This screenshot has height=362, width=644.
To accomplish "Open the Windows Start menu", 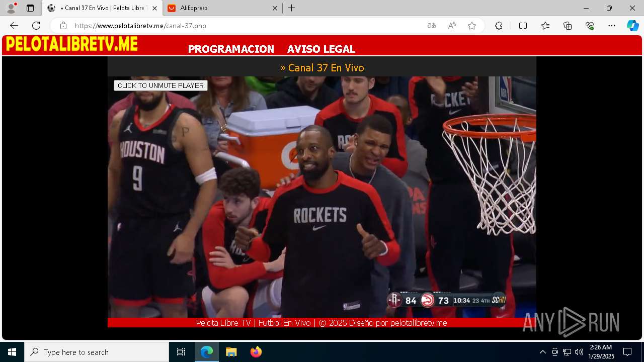I will pos(12,352).
